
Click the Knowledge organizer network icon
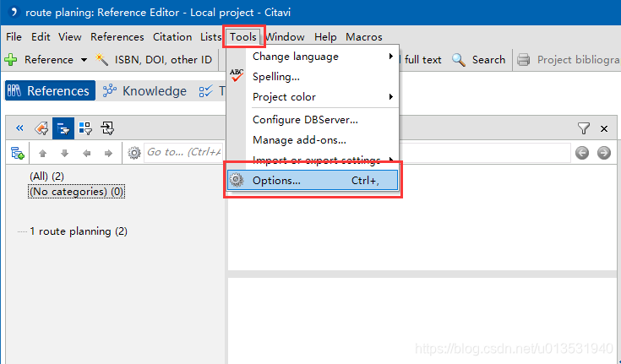110,90
